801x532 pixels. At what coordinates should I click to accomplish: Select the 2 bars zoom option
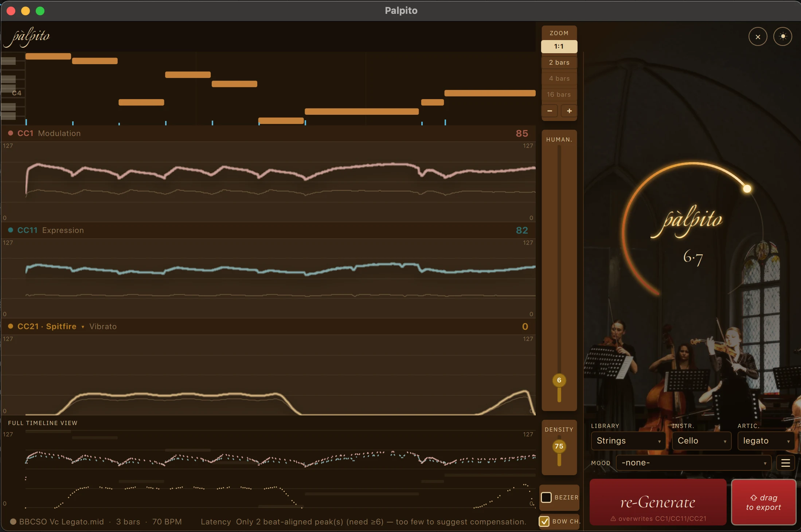[x=559, y=62]
